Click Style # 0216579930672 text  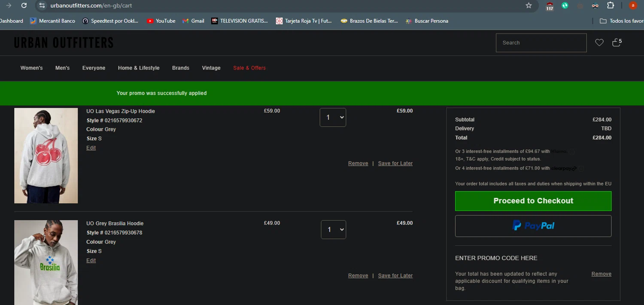(x=114, y=121)
